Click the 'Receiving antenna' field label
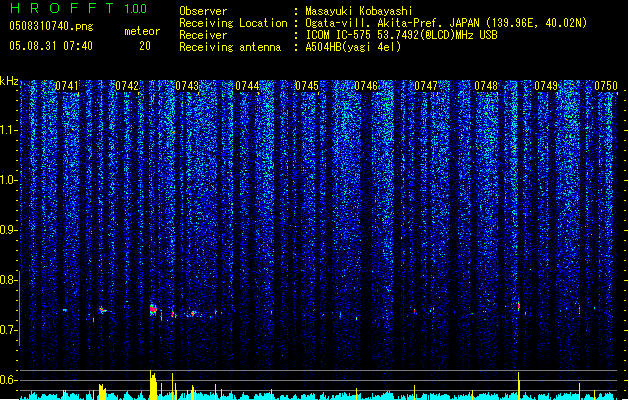Image resolution: width=629 pixels, height=400 pixels. coord(230,47)
